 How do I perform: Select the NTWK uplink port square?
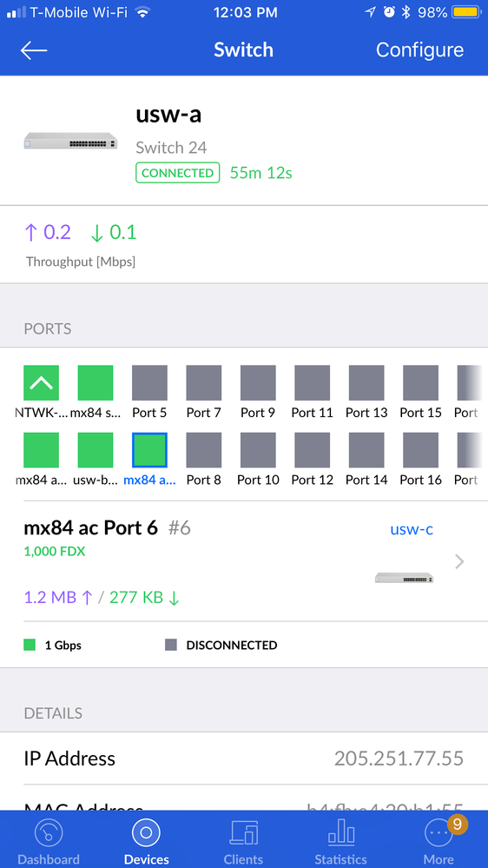[x=41, y=382]
